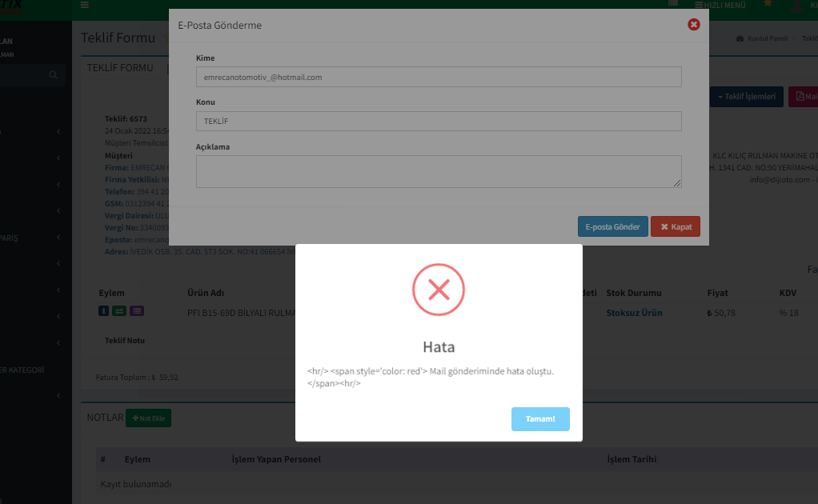Screen dimensions: 818x504
Task: Click the blue info icon in Eylem column
Action: [x=104, y=311]
